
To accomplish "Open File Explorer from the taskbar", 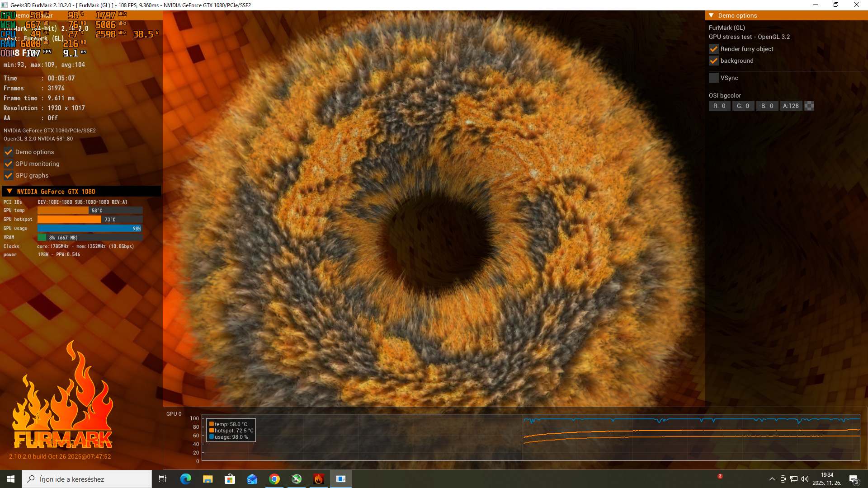I will point(208,479).
